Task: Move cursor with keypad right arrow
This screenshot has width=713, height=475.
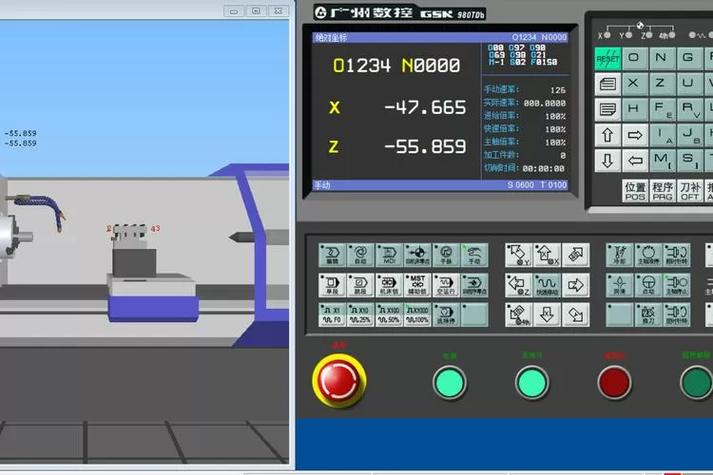Action: tap(635, 135)
